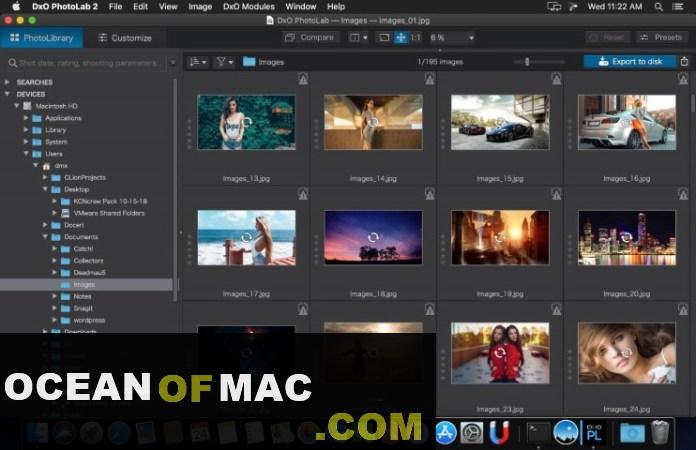This screenshot has height=450, width=696.
Task: Select the Notes folder in tree
Action: (82, 296)
